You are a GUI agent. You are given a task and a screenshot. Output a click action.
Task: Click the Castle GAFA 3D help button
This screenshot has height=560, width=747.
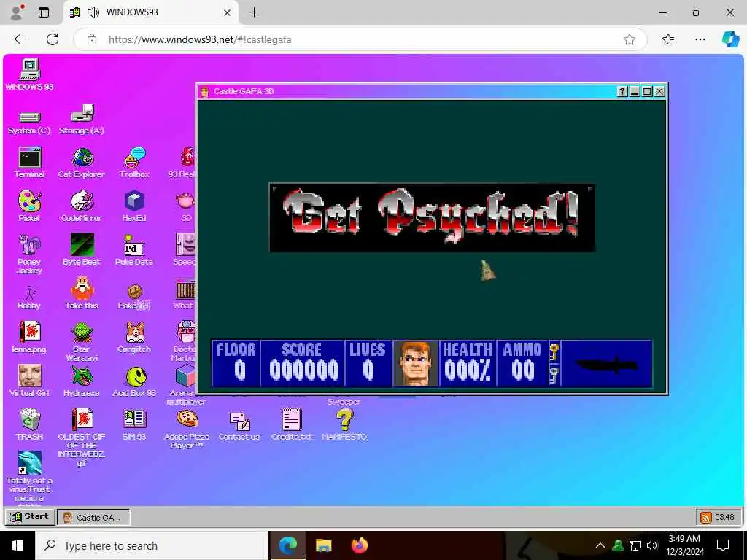622,91
